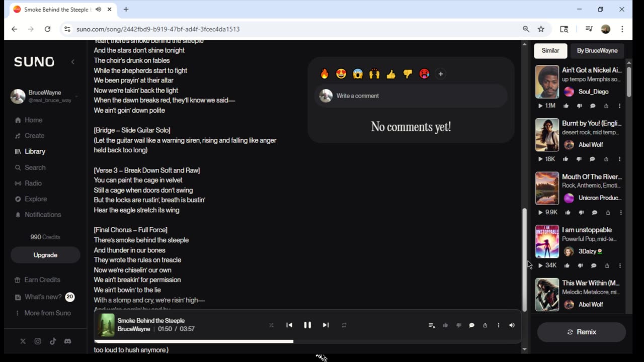This screenshot has height=362, width=644.
Task: Collapse the Suno sidebar with chevron
Action: pyautogui.click(x=72, y=62)
